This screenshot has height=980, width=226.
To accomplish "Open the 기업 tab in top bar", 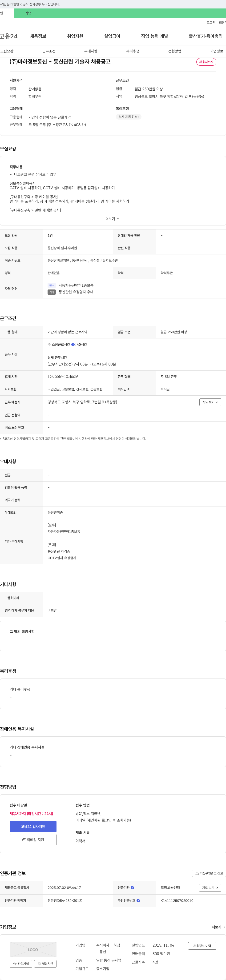I will pyautogui.click(x=28, y=13).
